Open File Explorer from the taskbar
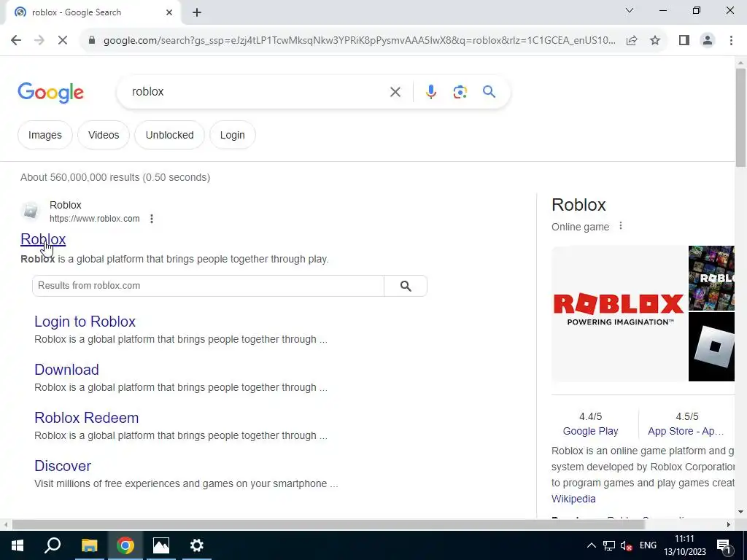The image size is (747, 560). click(89, 545)
